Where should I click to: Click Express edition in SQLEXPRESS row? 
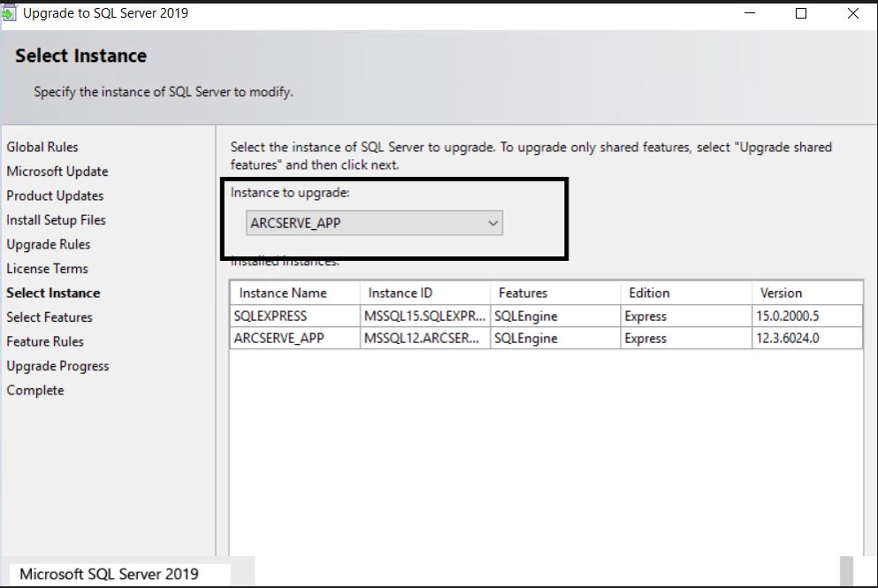point(686,316)
